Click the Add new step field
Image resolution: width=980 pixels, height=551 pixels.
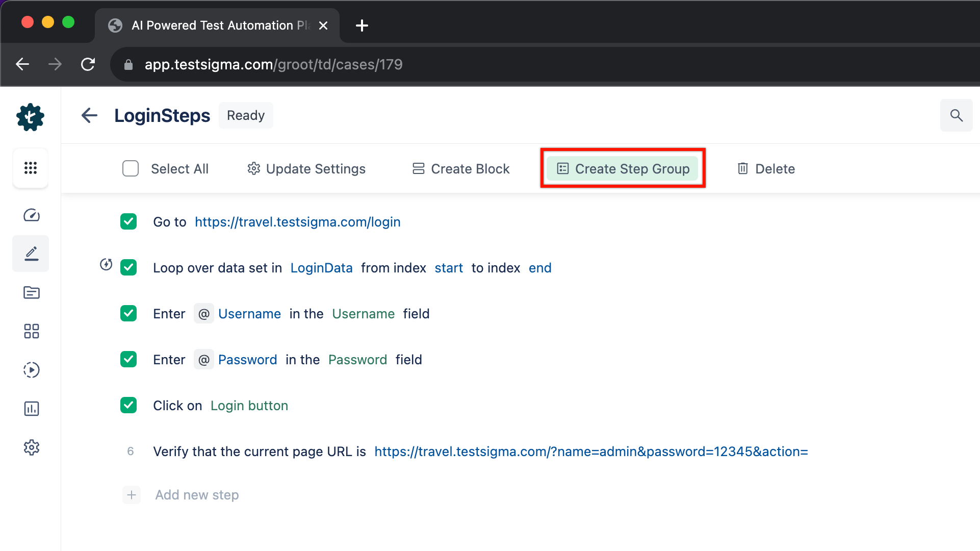(197, 495)
